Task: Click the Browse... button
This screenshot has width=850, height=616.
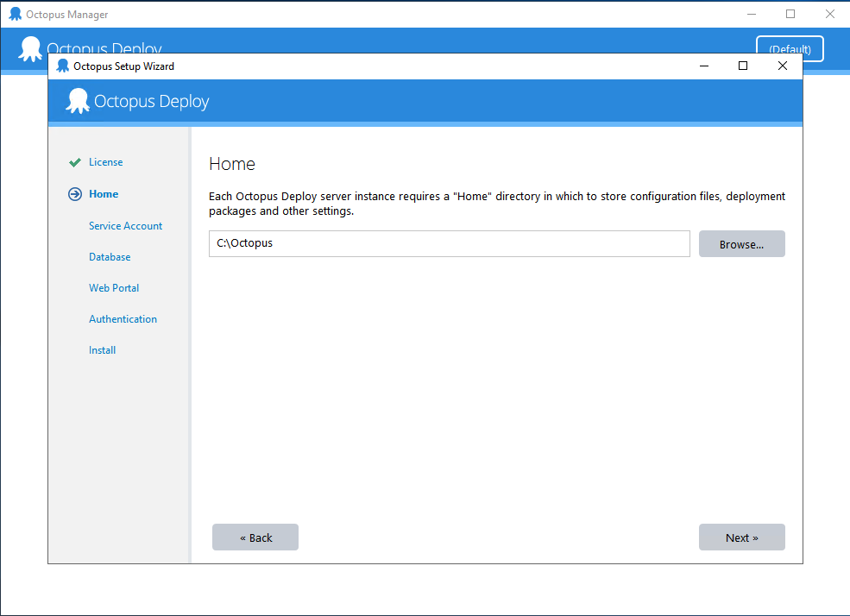Action: [x=741, y=244]
